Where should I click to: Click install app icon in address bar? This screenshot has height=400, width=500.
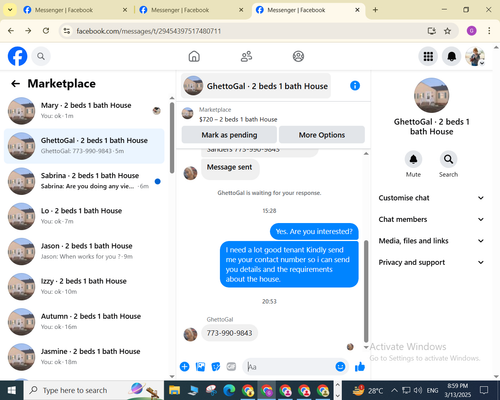point(432,31)
